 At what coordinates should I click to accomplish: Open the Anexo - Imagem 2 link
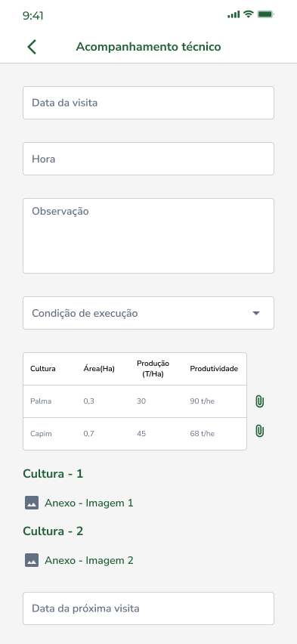coord(88,560)
